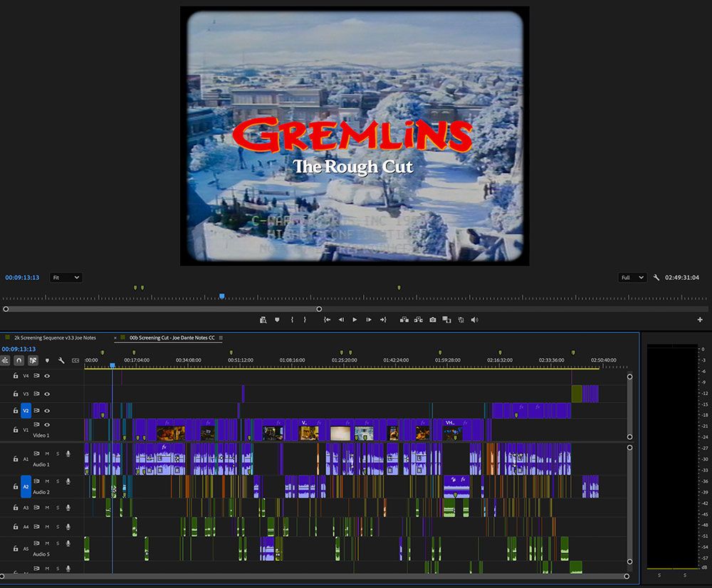The height and width of the screenshot is (588, 712).
Task: Click the Go to Out point button
Action: (383, 320)
